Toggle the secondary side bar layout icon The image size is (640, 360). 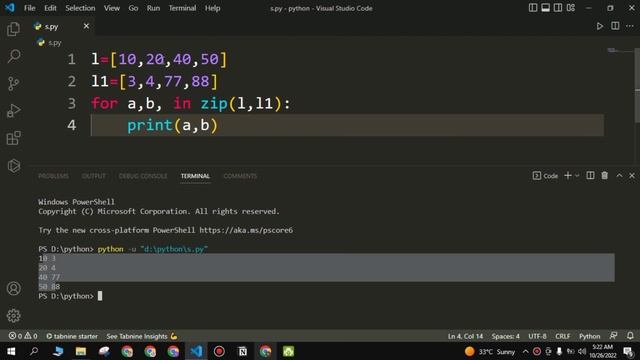[558, 8]
